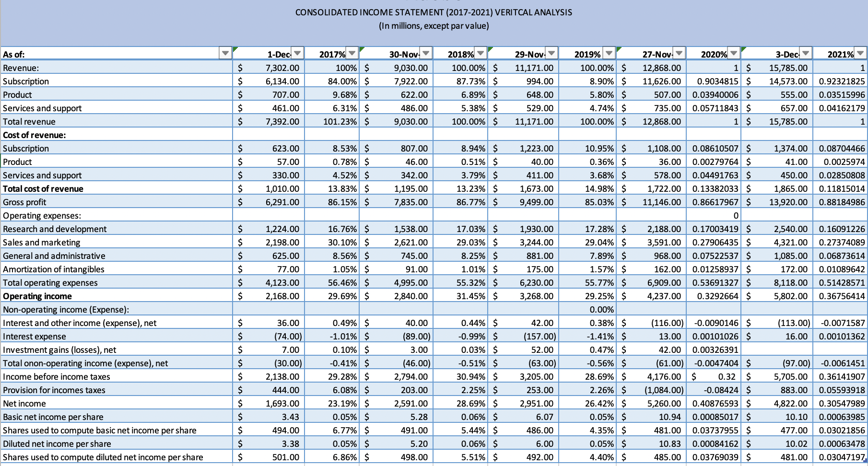Viewport: 868px width, 466px height.
Task: Select the 101.23% total revenue cell
Action: tap(332, 122)
